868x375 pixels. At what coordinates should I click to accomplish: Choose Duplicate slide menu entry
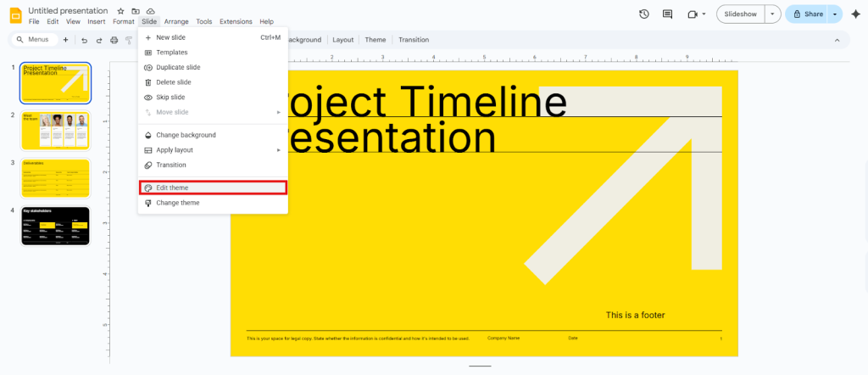pyautogui.click(x=178, y=67)
